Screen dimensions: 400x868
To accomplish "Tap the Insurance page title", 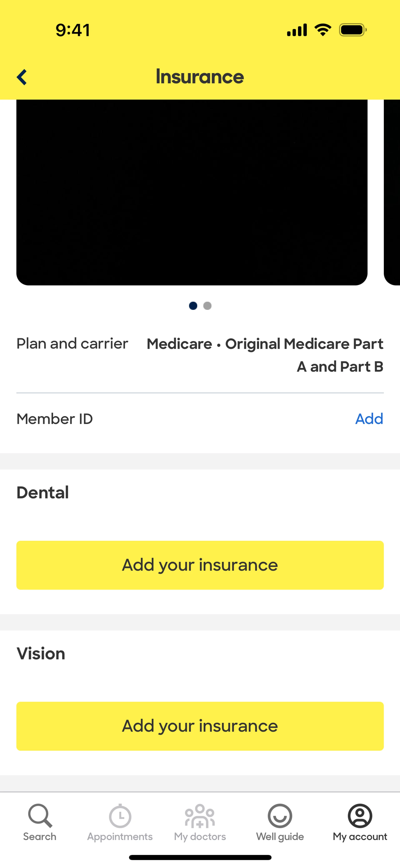I will coord(200,77).
